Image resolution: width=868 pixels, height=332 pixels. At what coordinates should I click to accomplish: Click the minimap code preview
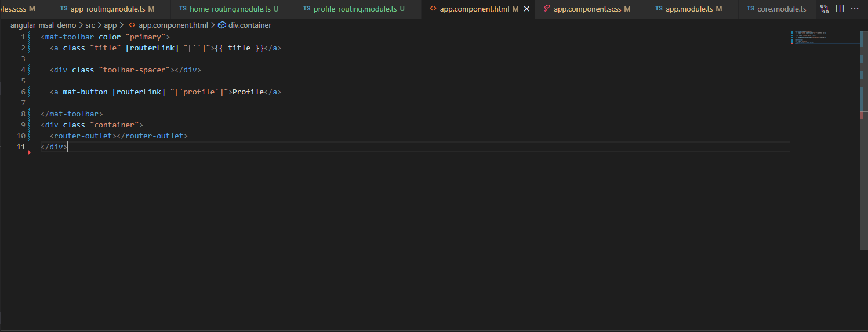812,38
